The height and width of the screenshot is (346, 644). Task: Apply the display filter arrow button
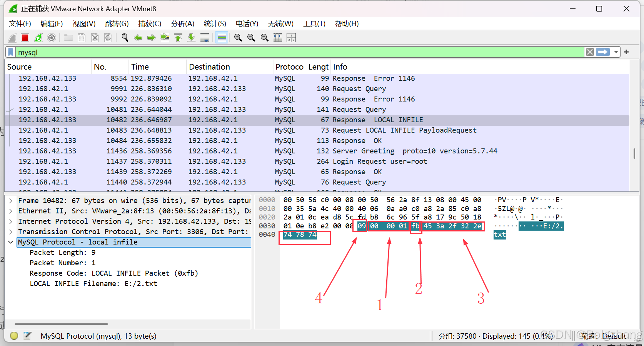(x=603, y=52)
